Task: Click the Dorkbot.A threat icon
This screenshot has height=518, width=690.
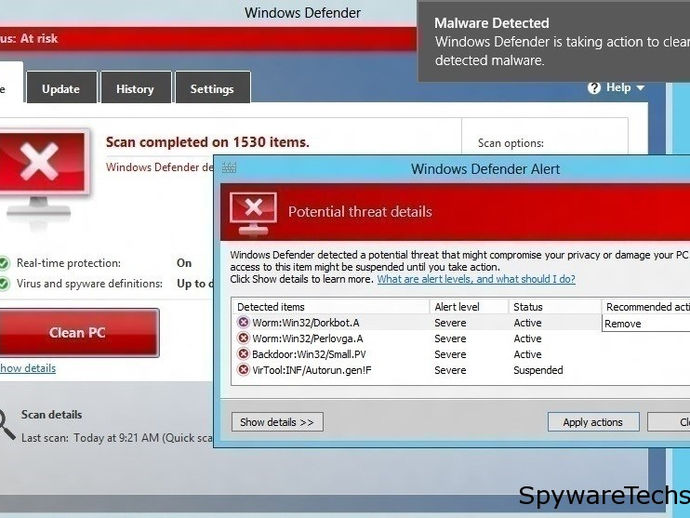Action: point(243,322)
